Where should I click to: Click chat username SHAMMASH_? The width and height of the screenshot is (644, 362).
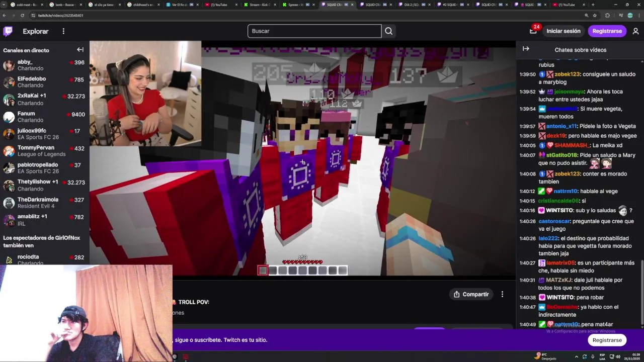pos(572,145)
